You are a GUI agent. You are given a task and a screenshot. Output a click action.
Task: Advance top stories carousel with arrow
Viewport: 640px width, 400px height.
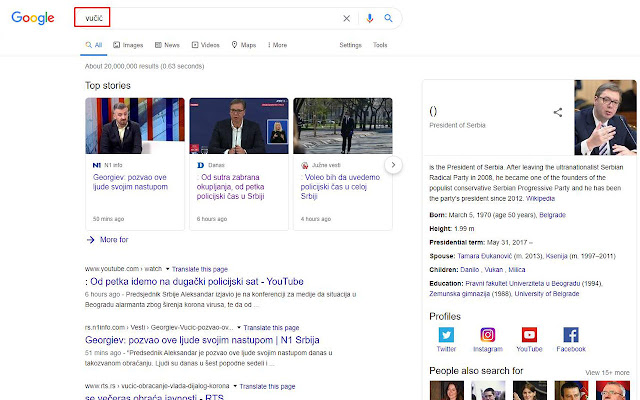(x=393, y=165)
